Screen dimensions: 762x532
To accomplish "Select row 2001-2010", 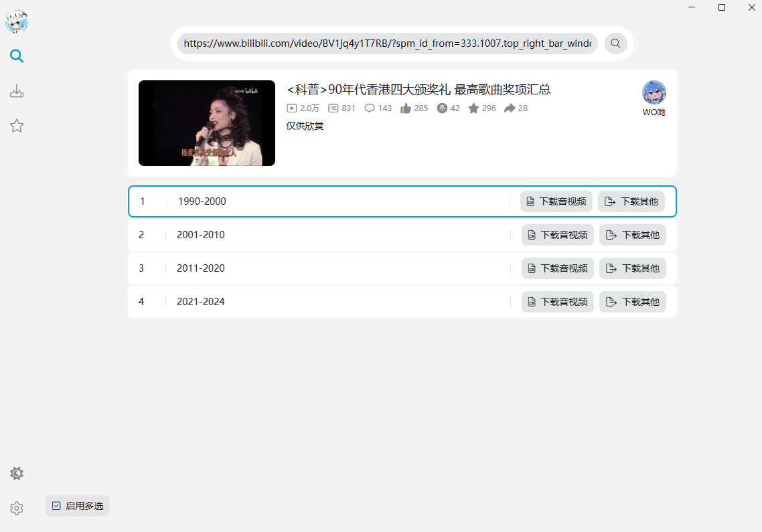I will (402, 235).
